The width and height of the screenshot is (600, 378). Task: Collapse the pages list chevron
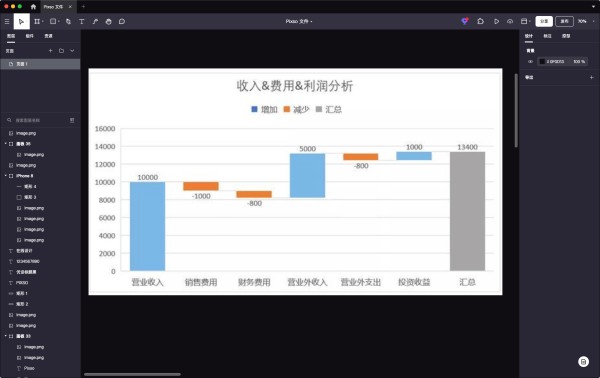[72, 51]
